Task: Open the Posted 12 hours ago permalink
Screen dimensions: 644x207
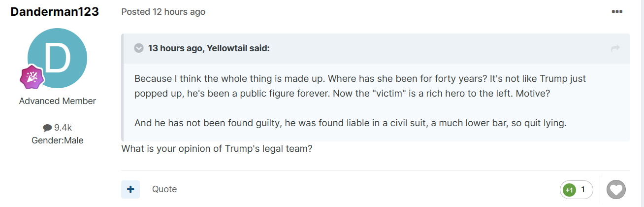Action: coord(163,12)
